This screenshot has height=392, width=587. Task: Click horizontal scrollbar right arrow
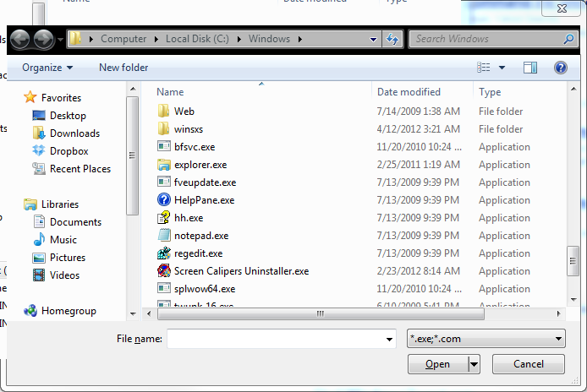click(559, 313)
